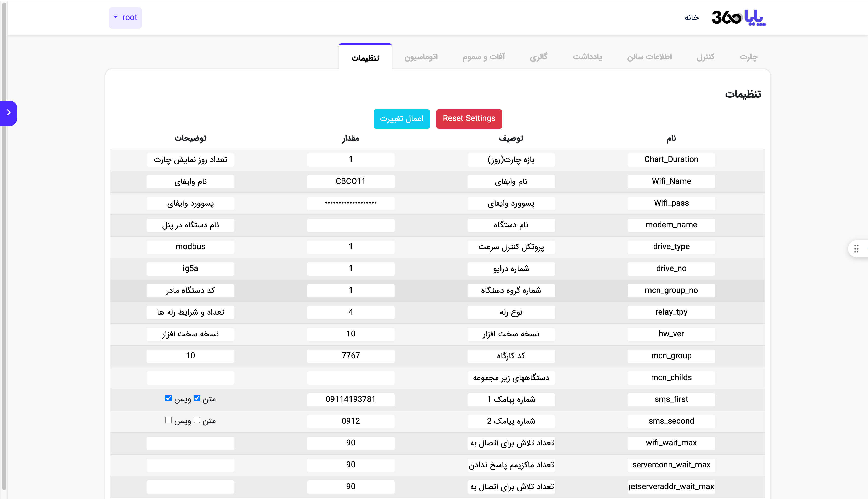The height and width of the screenshot is (499, 868).
Task: Expand the purple side panel arrow
Action: pyautogui.click(x=9, y=113)
